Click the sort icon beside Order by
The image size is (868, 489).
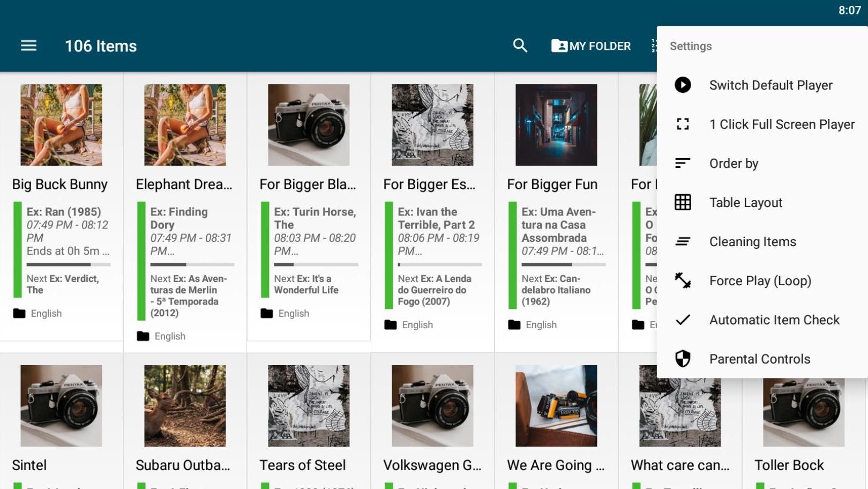pos(683,163)
